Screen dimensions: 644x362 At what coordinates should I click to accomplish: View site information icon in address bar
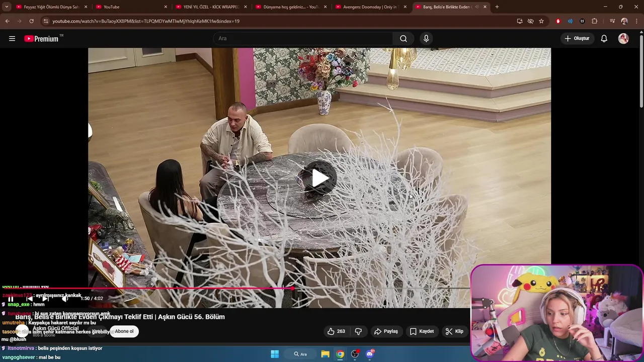(x=46, y=21)
